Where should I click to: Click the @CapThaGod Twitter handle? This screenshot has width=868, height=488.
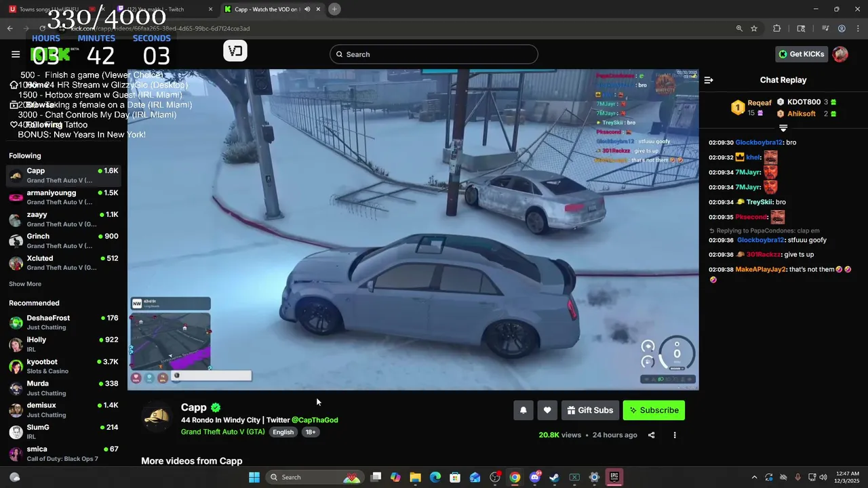click(315, 420)
